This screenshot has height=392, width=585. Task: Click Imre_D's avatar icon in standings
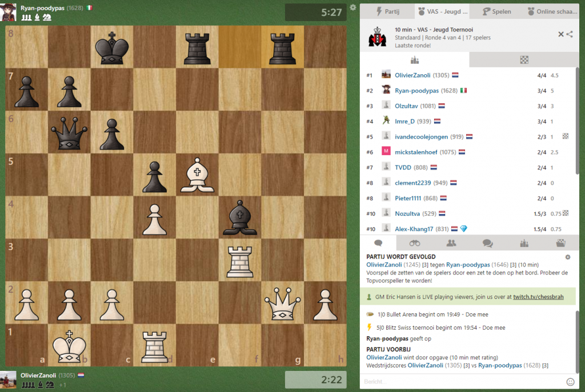[386, 120]
